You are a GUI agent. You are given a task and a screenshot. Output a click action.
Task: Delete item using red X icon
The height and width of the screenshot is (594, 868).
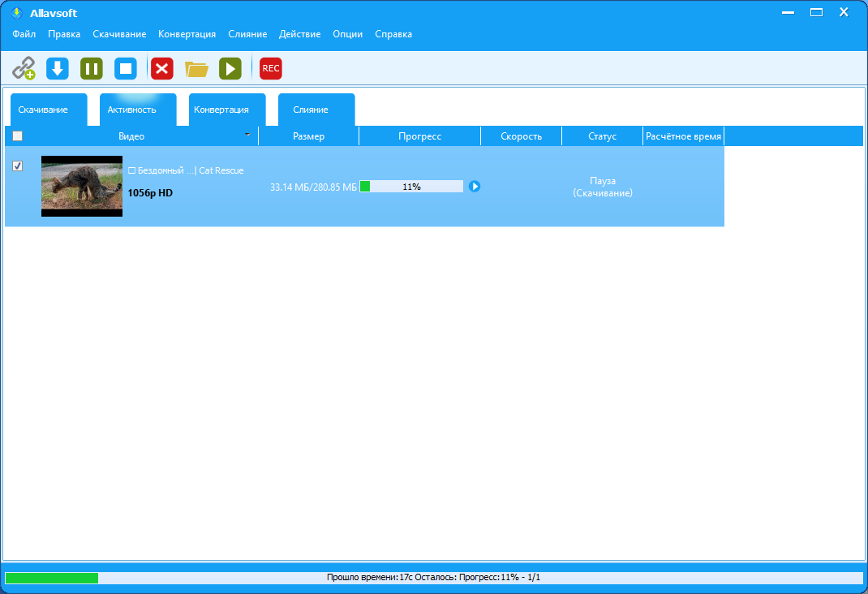pyautogui.click(x=162, y=69)
